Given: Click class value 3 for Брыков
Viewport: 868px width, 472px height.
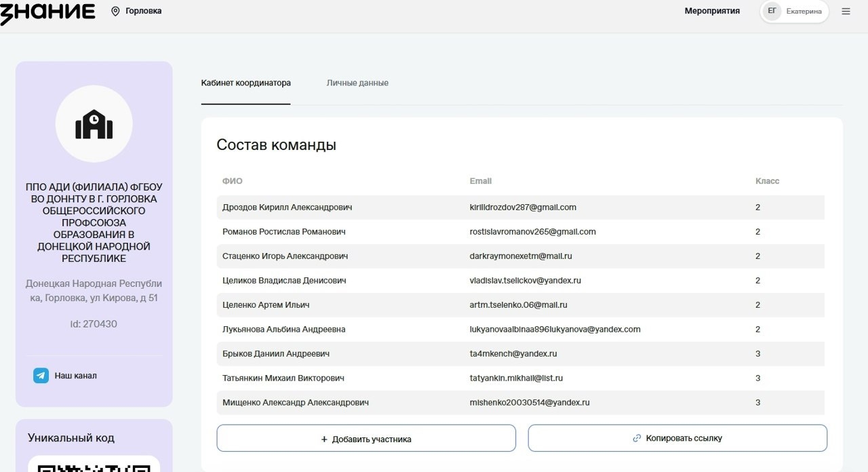Looking at the screenshot, I should coord(758,353).
